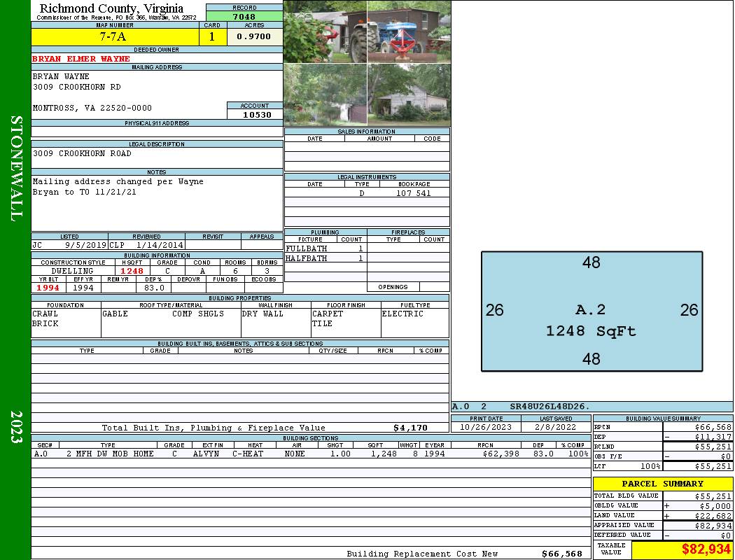
Task: Click the A.2 1248 SqFt sketch box
Action: 591,311
